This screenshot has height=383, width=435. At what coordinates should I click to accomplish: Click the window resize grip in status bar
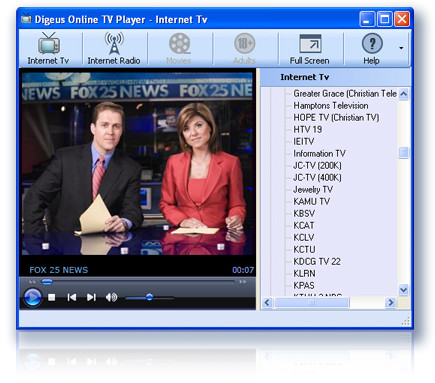(x=405, y=321)
